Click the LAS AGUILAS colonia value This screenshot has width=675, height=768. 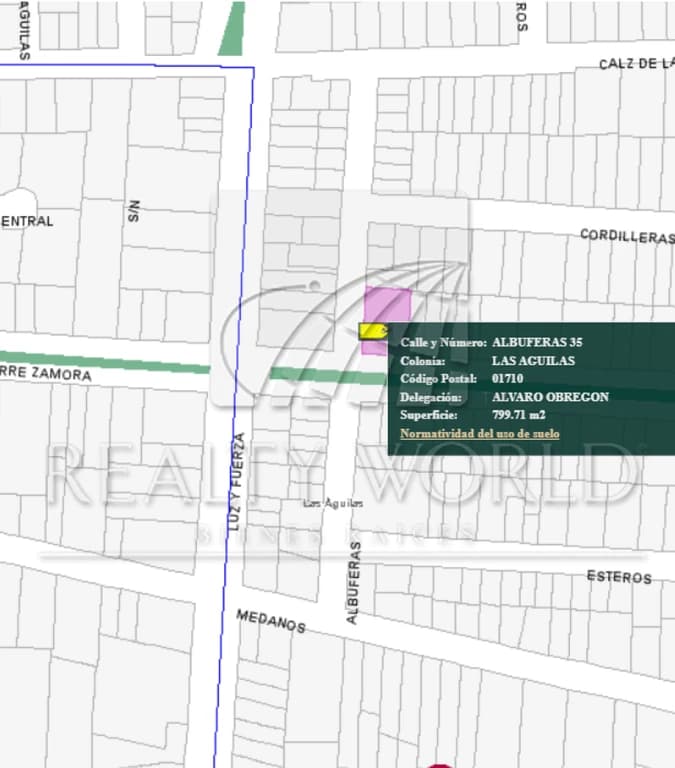point(533,360)
